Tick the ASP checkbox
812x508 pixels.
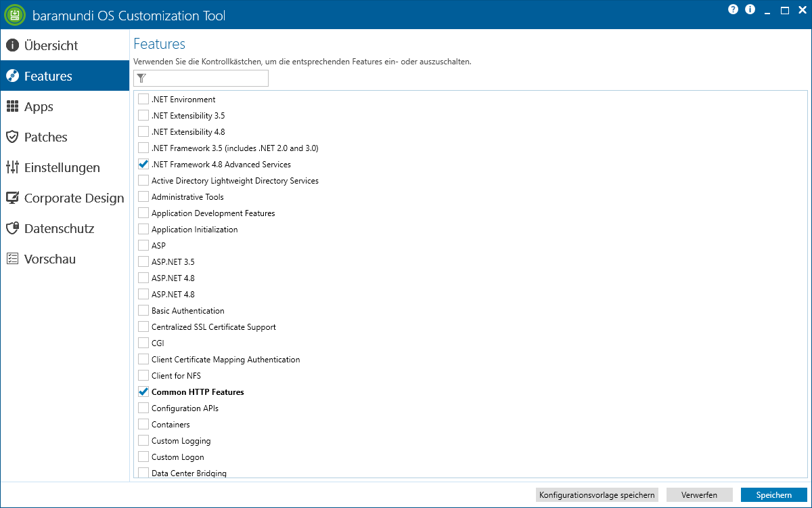point(143,245)
